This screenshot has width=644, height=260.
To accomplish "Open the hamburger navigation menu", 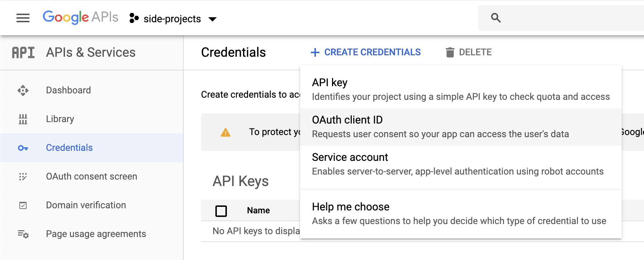I will pyautogui.click(x=23, y=18).
